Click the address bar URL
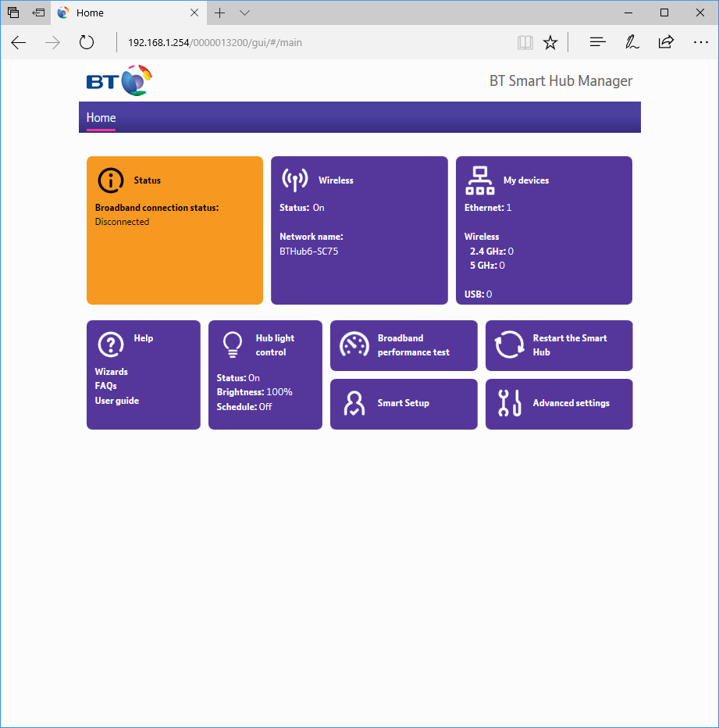 point(215,43)
